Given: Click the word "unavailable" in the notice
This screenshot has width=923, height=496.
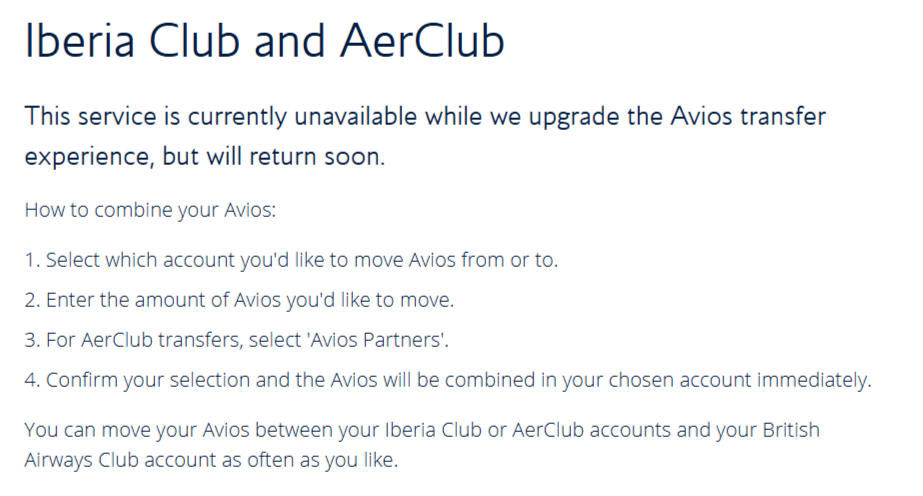Looking at the screenshot, I should (356, 117).
